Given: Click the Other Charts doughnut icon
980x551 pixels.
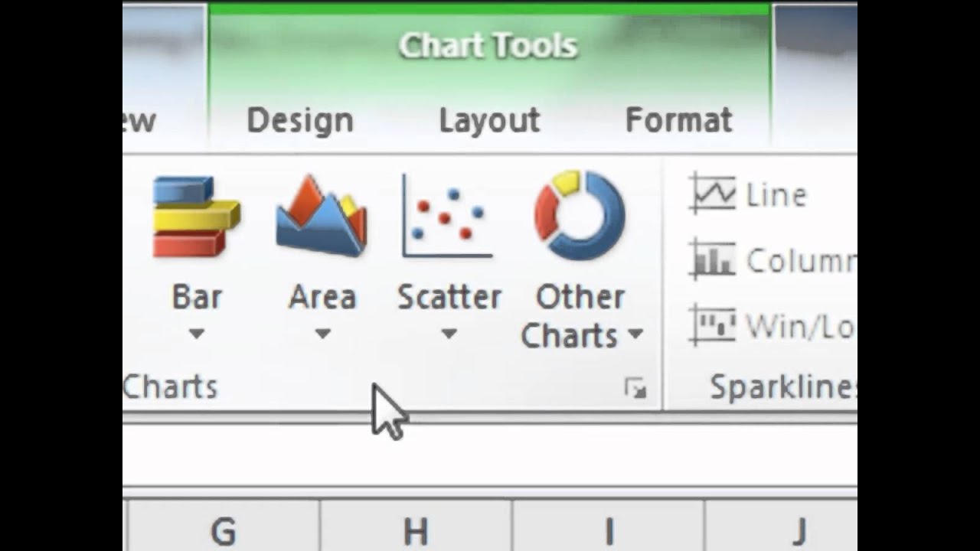Looking at the screenshot, I should coord(580,216).
